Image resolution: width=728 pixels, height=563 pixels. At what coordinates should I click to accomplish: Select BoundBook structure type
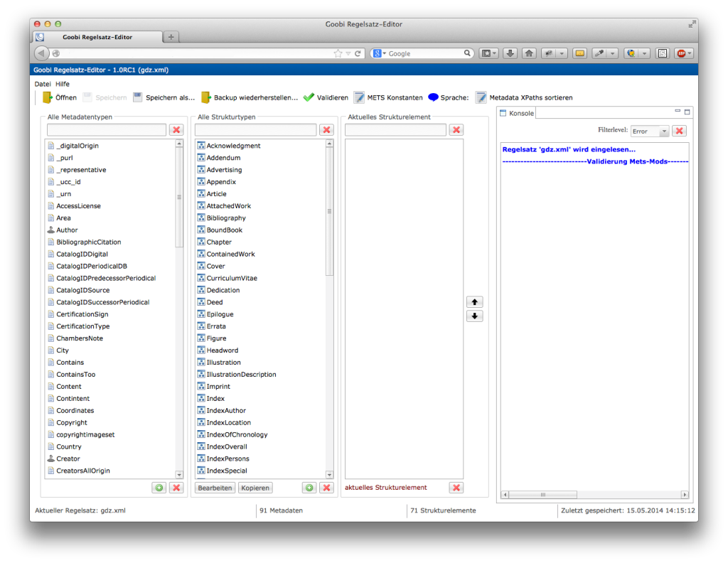pos(225,230)
